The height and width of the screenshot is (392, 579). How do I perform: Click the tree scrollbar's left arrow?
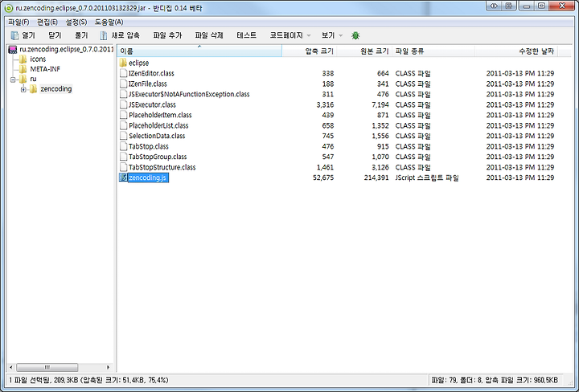[x=10, y=367]
